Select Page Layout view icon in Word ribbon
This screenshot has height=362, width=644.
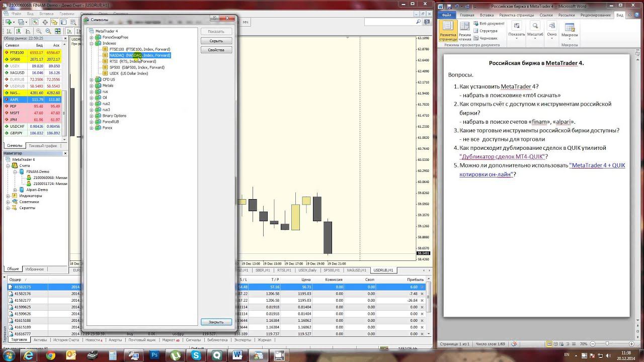(x=447, y=31)
